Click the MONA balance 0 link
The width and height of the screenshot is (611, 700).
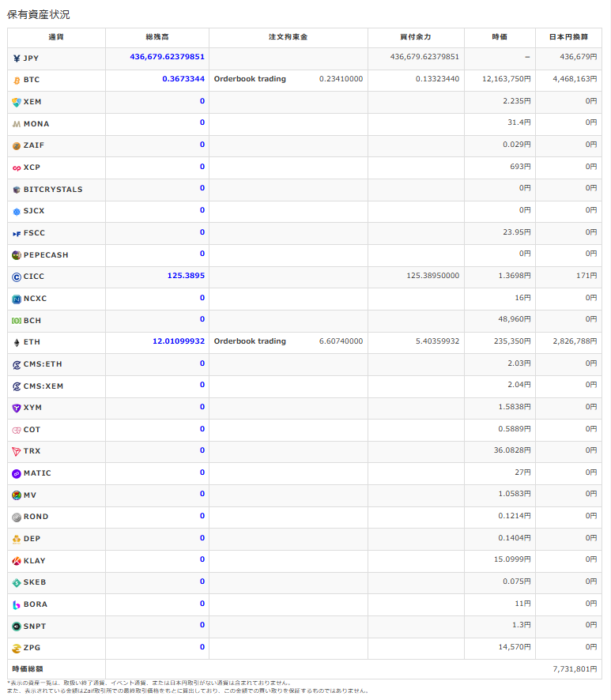(x=202, y=122)
